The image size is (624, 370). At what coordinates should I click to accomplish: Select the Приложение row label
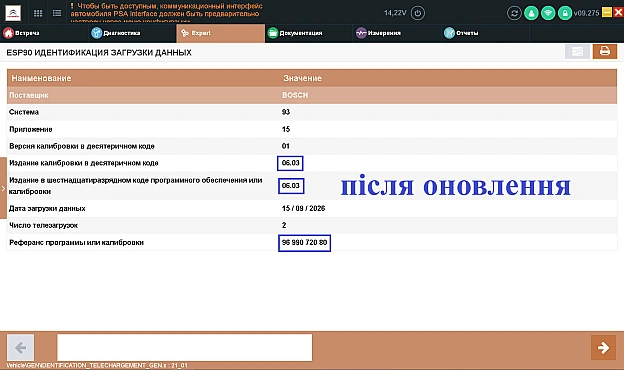pos(31,129)
